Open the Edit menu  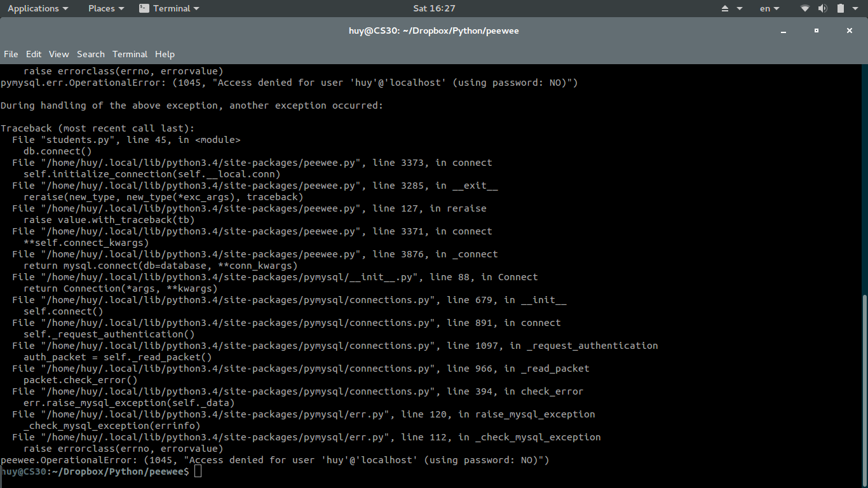(34, 54)
